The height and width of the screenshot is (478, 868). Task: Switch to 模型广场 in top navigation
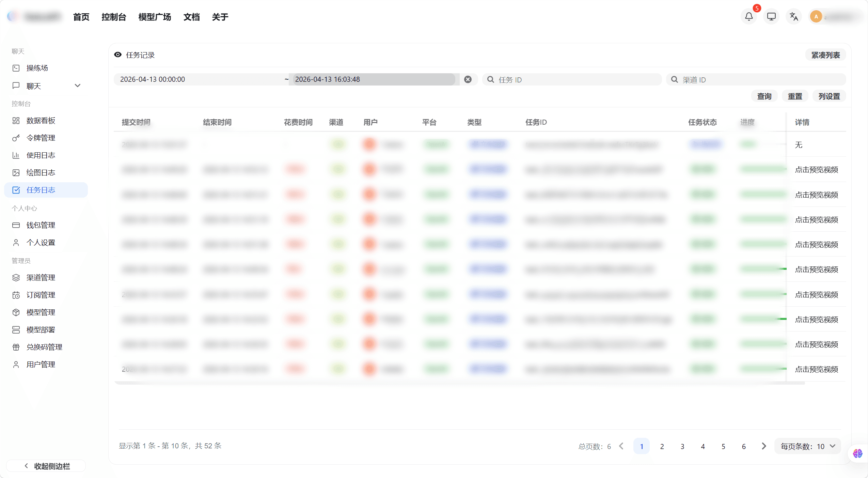click(154, 16)
